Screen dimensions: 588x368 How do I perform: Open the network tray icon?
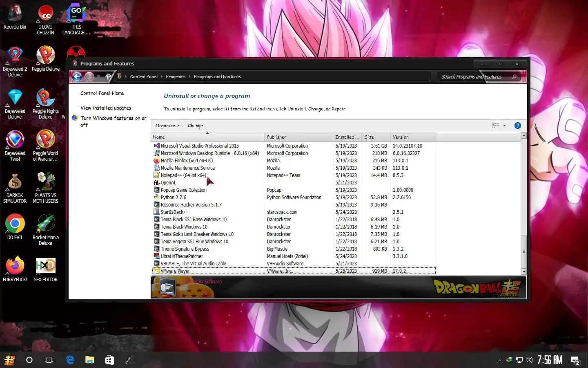519,360
